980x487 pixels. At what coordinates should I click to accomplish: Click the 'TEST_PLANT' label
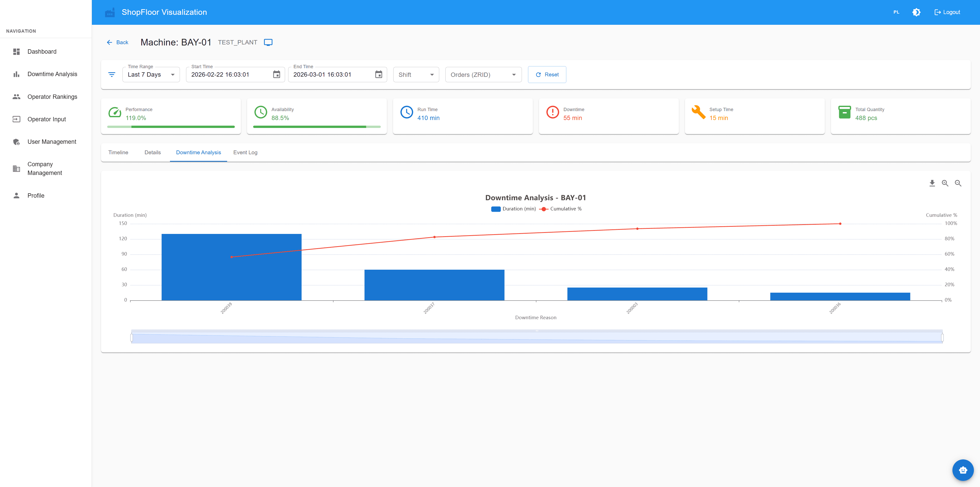tap(237, 42)
